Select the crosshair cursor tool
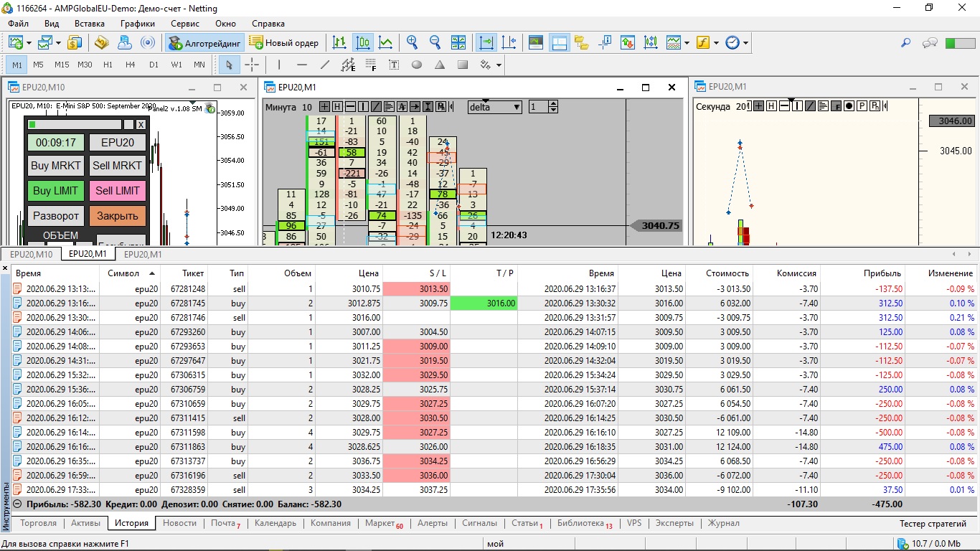 tap(252, 65)
